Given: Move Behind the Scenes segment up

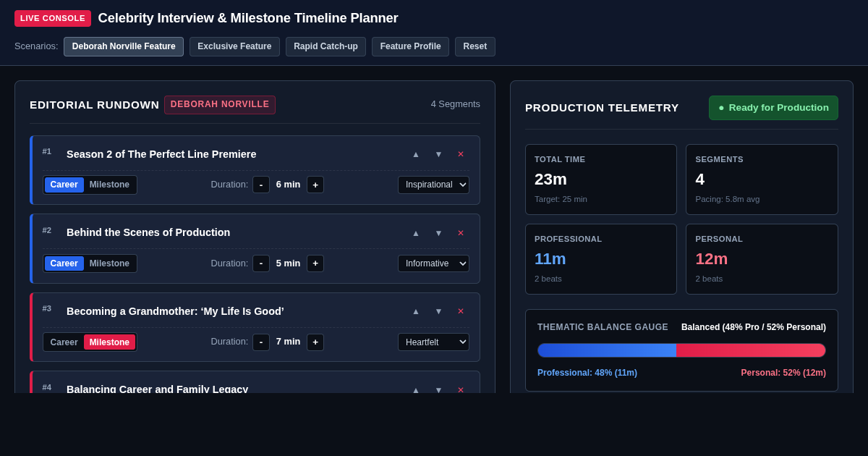Looking at the screenshot, I should [416, 233].
